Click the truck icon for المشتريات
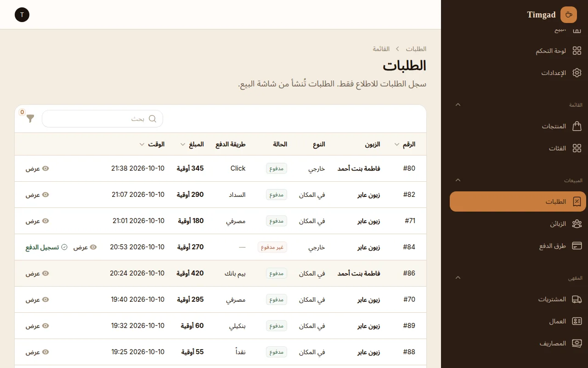 coord(577,299)
